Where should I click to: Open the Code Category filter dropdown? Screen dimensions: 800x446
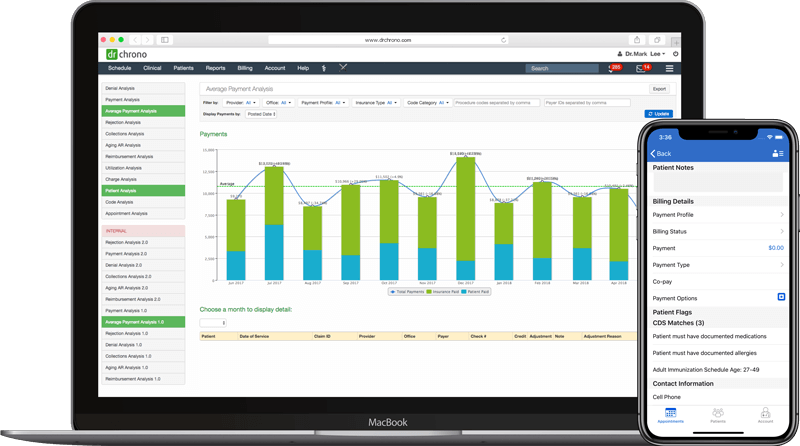tap(428, 103)
